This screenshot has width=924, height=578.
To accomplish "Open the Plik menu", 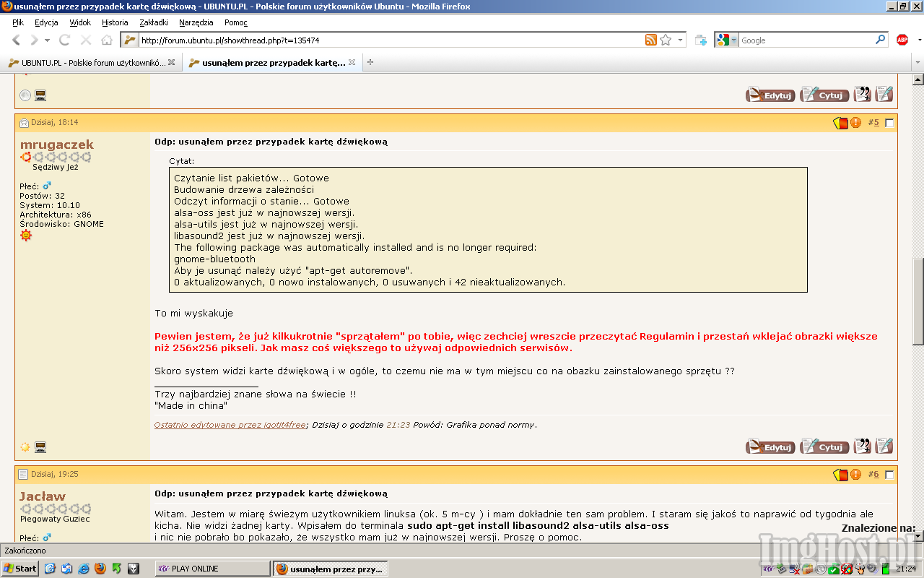I will pyautogui.click(x=18, y=22).
